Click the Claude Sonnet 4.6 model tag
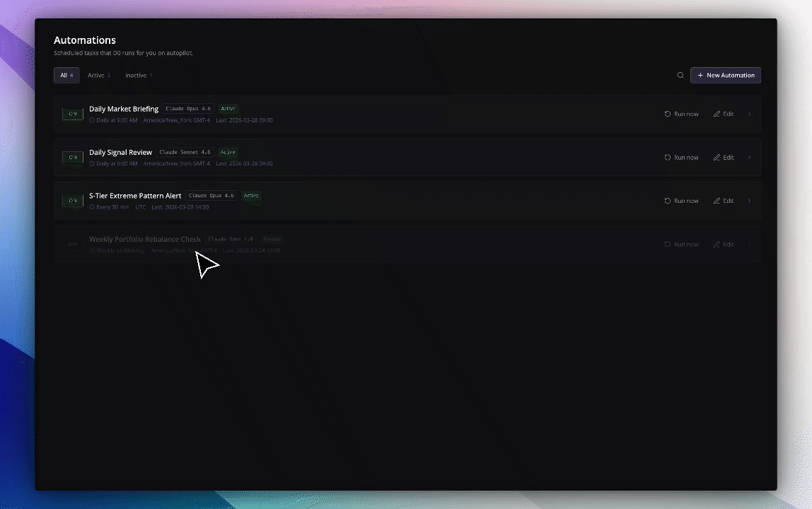 [185, 152]
